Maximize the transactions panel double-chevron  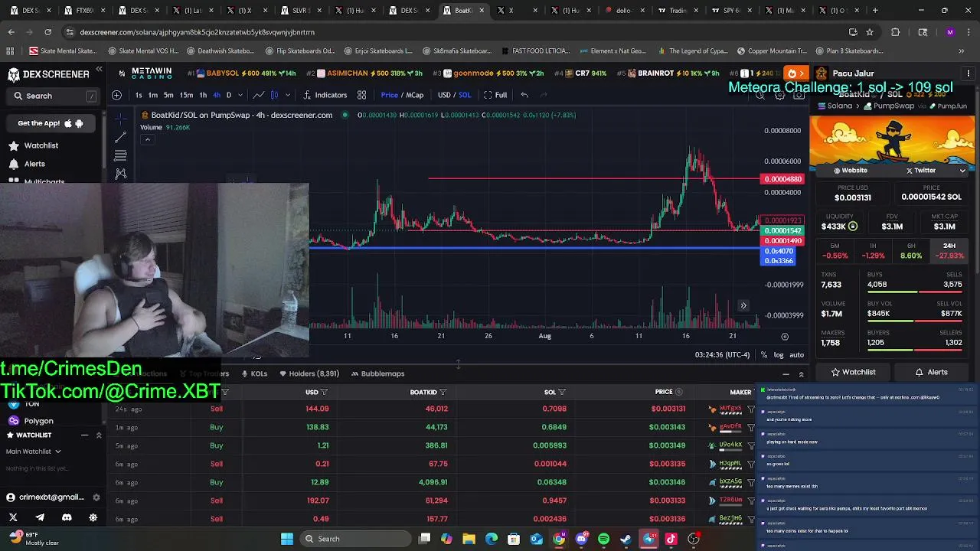point(801,374)
